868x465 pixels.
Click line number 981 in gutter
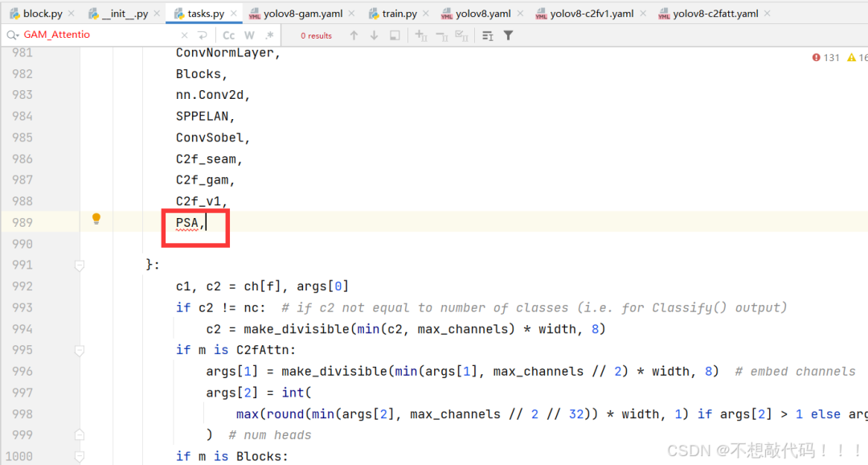[x=23, y=52]
